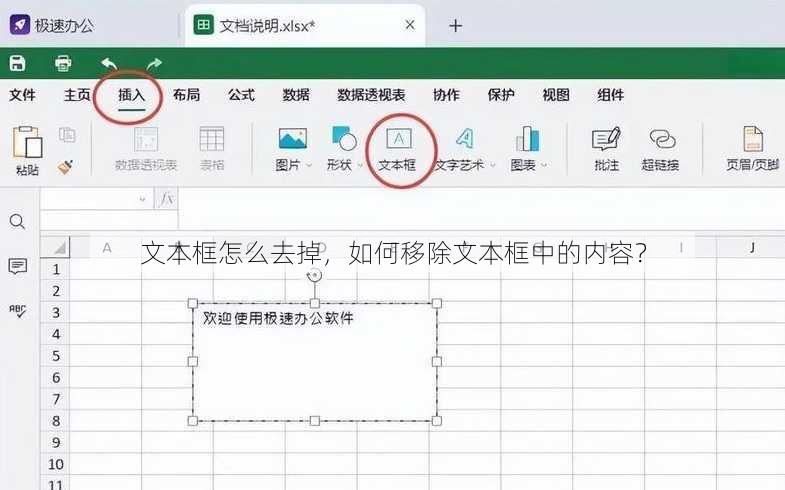Open the 图片 dropdown arrow

click(309, 165)
